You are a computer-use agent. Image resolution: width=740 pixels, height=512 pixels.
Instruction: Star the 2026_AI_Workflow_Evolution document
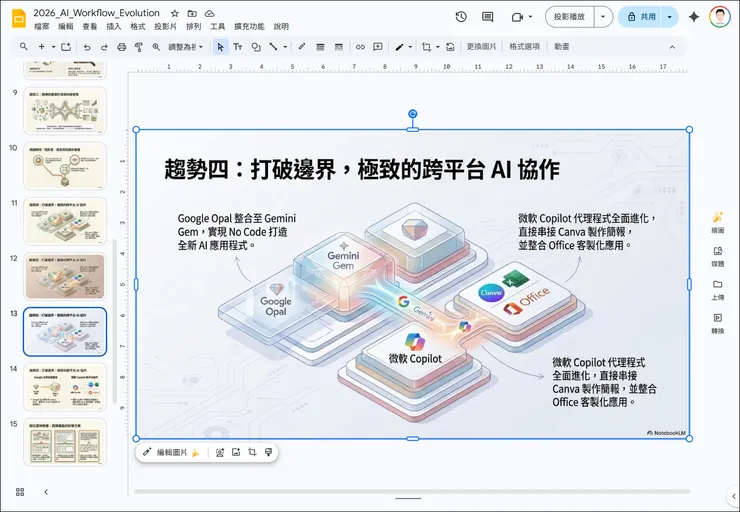pos(175,13)
